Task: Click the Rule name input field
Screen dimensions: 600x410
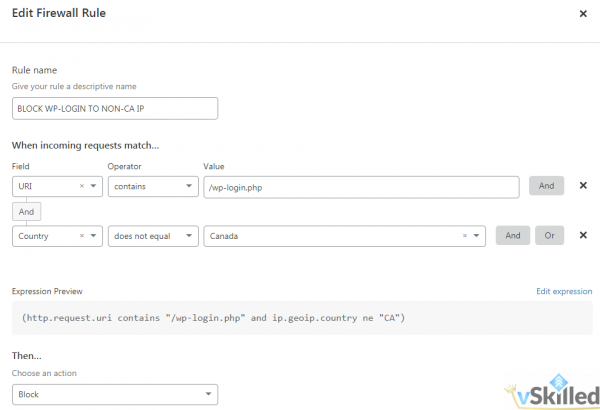Action: pos(115,108)
